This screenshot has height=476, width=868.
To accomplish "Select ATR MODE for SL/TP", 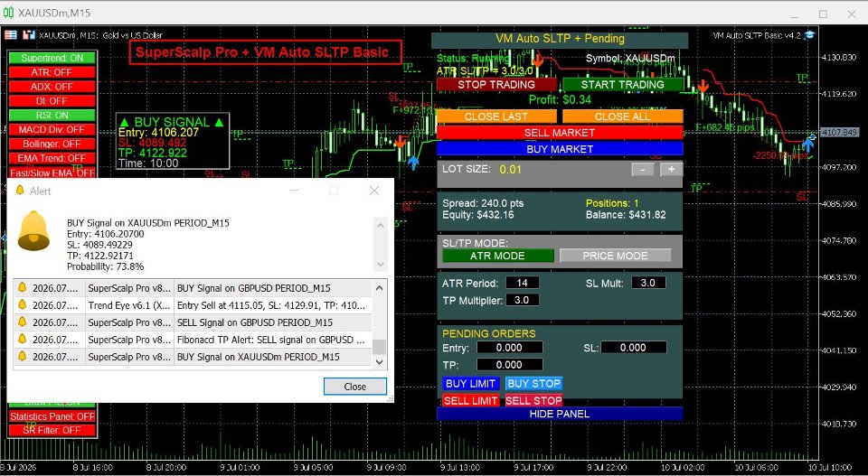I will (x=497, y=256).
